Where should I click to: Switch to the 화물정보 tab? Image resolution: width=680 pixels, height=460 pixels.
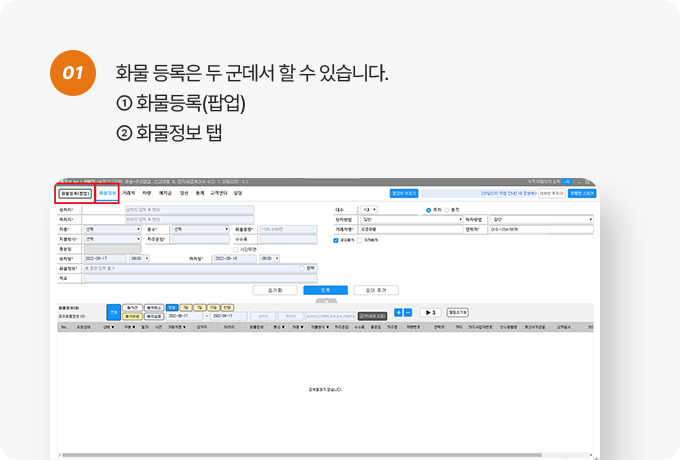point(108,193)
